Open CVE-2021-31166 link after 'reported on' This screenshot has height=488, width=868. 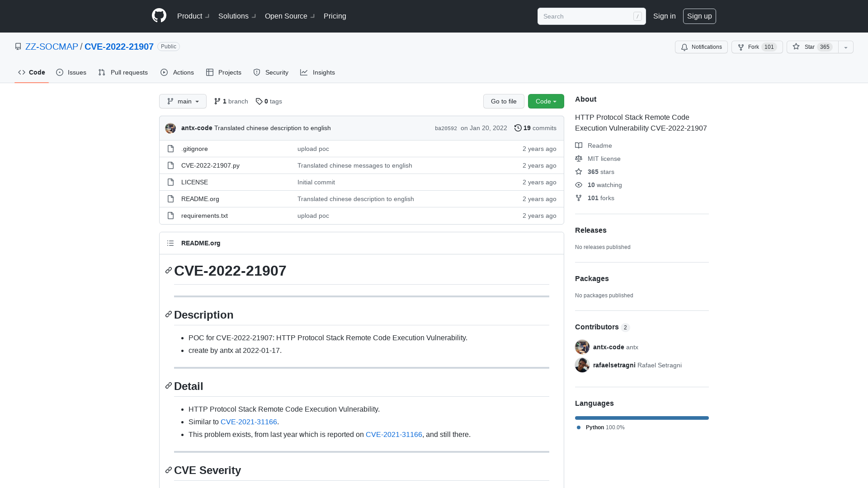pyautogui.click(x=394, y=434)
